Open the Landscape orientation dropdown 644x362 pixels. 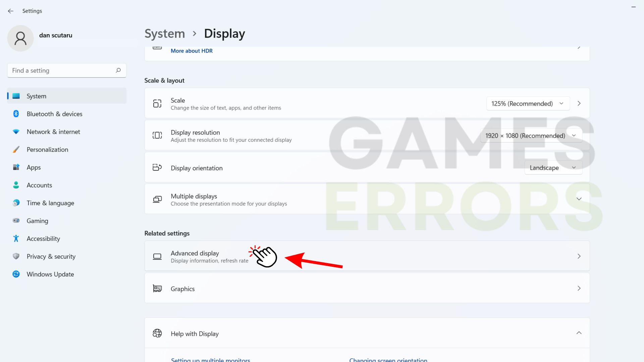[x=553, y=168]
